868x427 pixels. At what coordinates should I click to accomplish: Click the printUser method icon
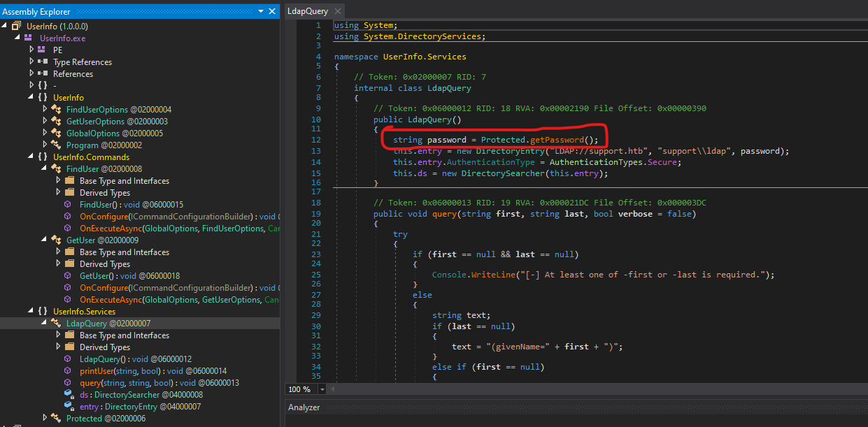68,371
